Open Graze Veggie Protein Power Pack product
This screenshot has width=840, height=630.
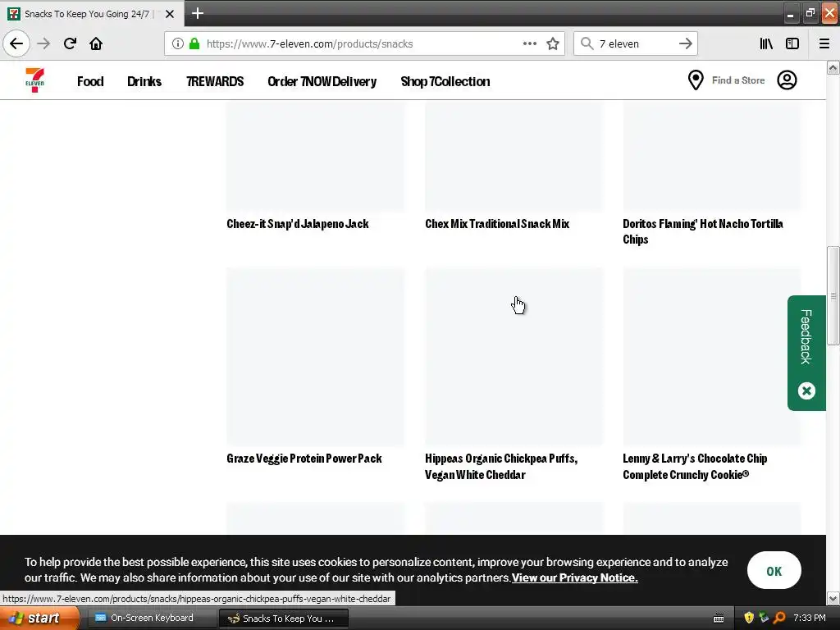tap(304, 459)
